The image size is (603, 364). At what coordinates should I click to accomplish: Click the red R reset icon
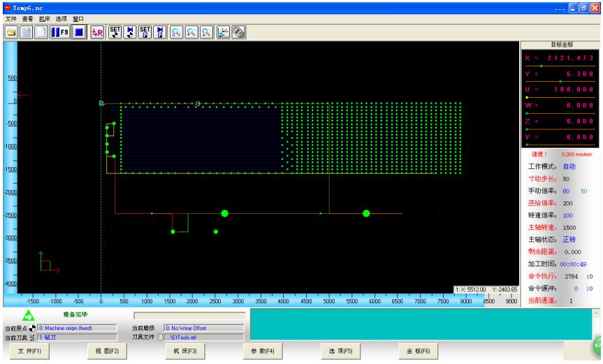98,31
